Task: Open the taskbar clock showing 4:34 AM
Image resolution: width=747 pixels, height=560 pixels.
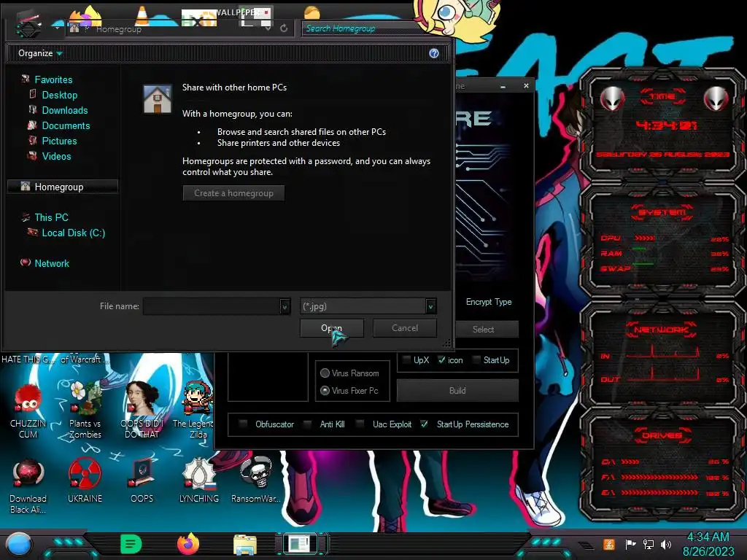Action: pos(708,544)
